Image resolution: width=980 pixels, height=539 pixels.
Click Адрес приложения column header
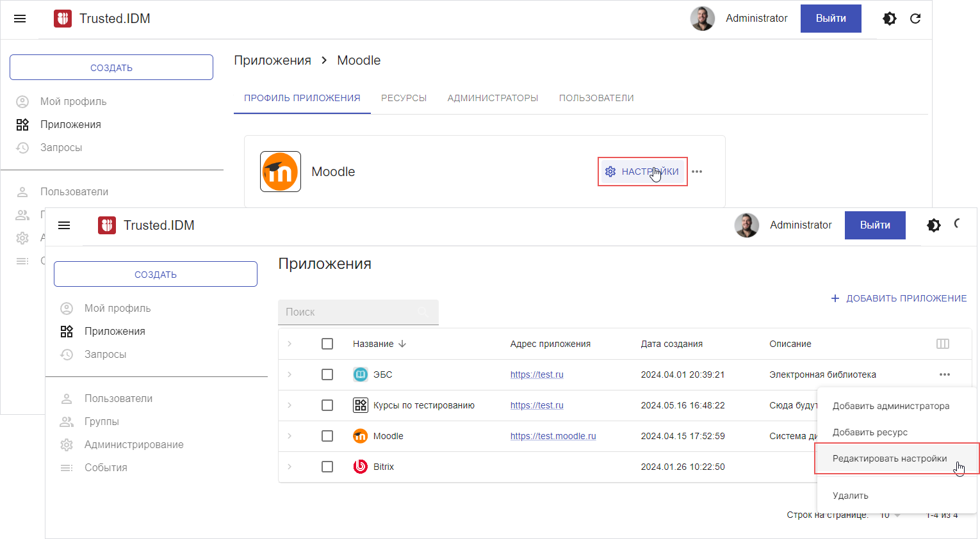550,344
